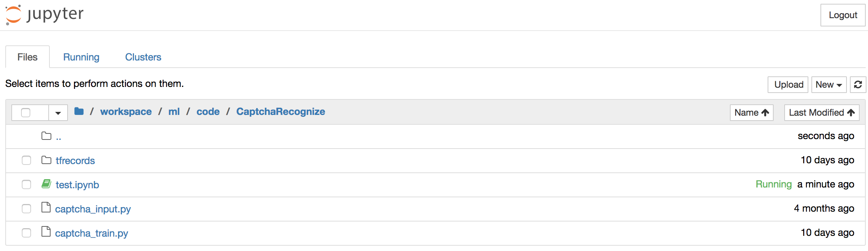Click the Jupyter logo icon
Screen dimensions: 868x251
click(14, 15)
